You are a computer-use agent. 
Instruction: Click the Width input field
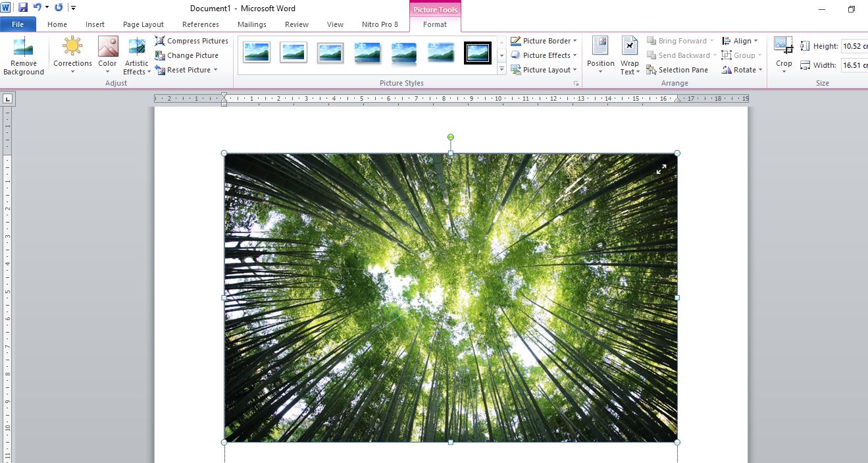854,65
